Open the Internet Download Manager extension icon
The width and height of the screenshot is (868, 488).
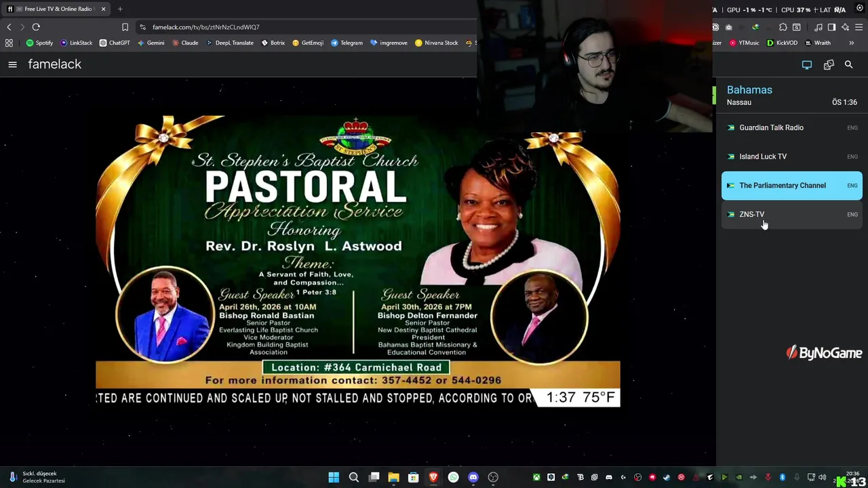pyautogui.click(x=755, y=27)
